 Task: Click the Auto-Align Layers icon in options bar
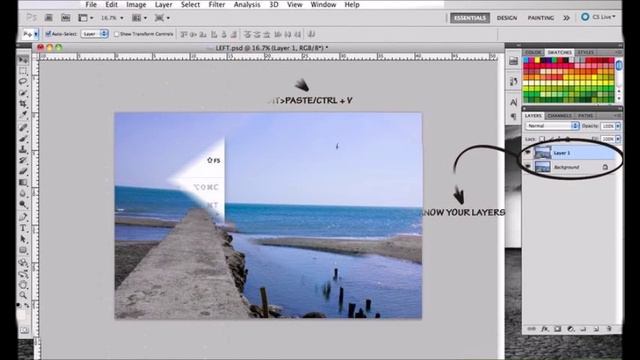tap(311, 34)
